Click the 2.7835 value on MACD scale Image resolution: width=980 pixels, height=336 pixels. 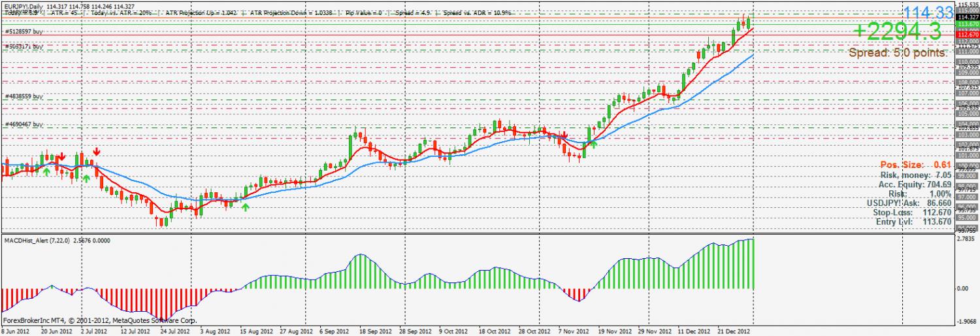(966, 240)
